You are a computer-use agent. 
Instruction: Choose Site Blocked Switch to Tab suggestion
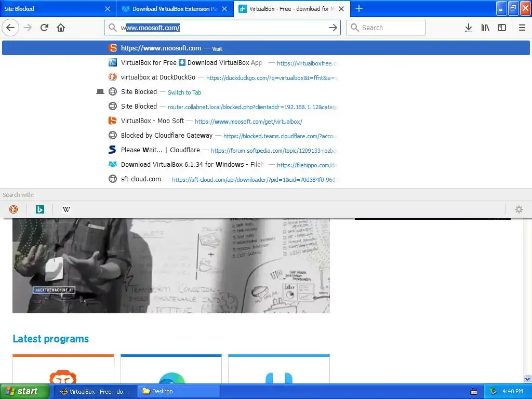(266, 92)
